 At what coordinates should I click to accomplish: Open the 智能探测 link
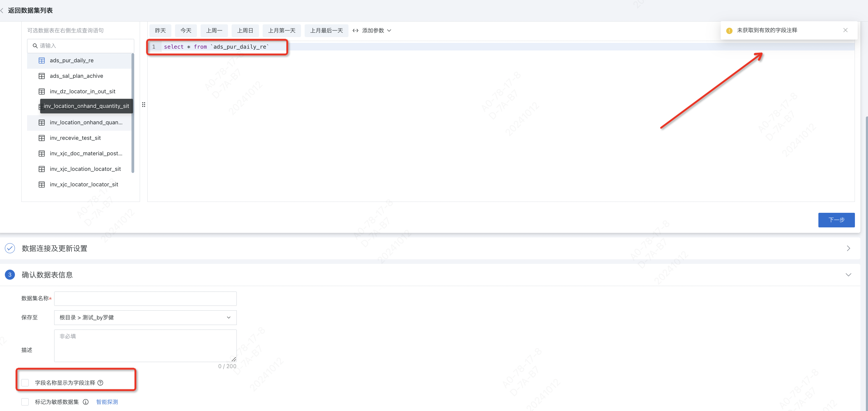pos(107,402)
